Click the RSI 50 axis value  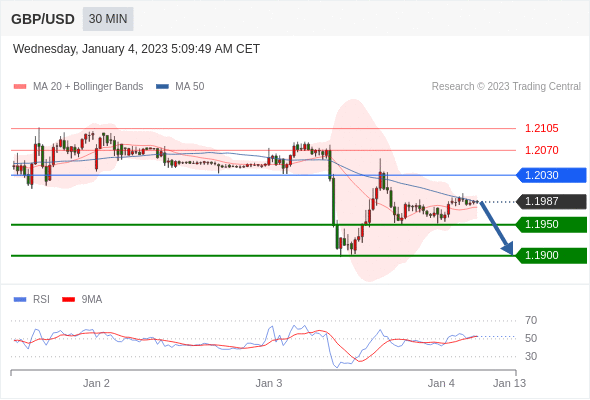531,338
